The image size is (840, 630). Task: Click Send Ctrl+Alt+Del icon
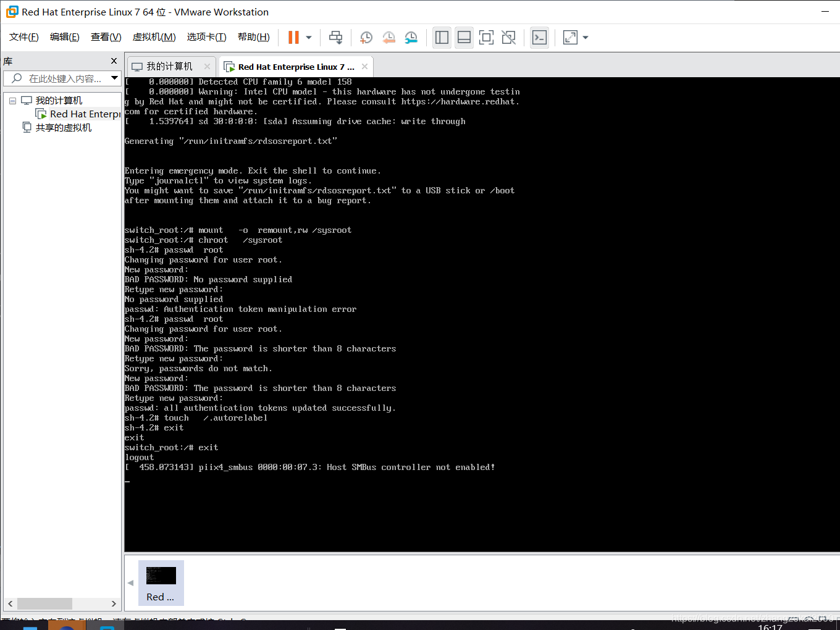pos(335,38)
